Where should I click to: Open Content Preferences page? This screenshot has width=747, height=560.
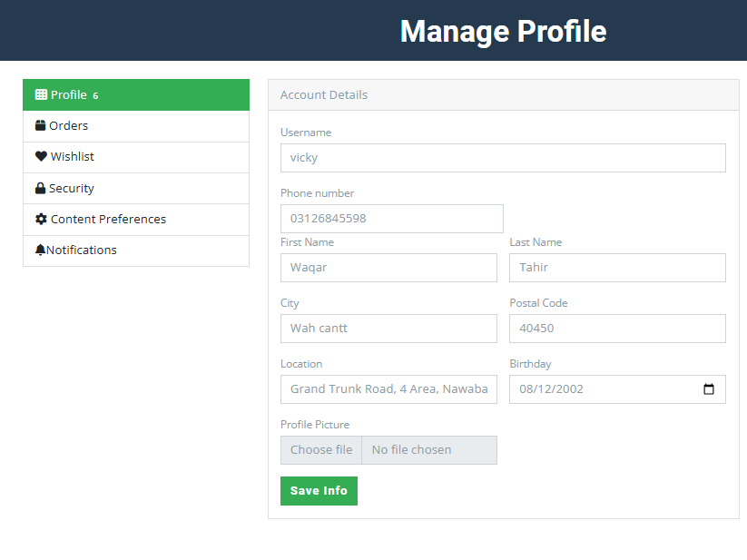[108, 220]
